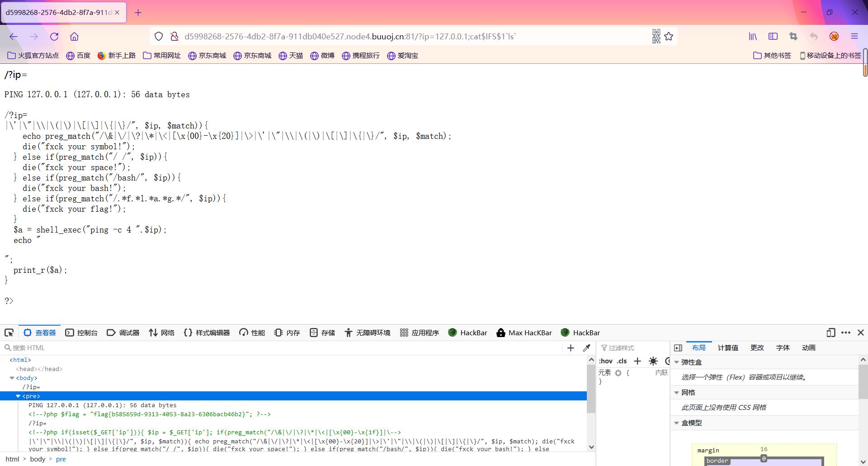Focus the 过滤样式 filter field
The height and width of the screenshot is (466, 868).
pyautogui.click(x=633, y=348)
